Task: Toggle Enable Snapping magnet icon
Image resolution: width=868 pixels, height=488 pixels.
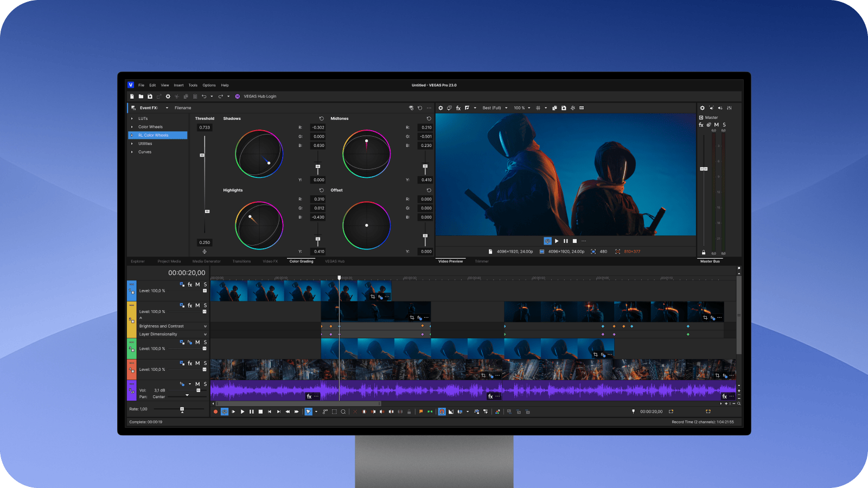Action: click(442, 412)
